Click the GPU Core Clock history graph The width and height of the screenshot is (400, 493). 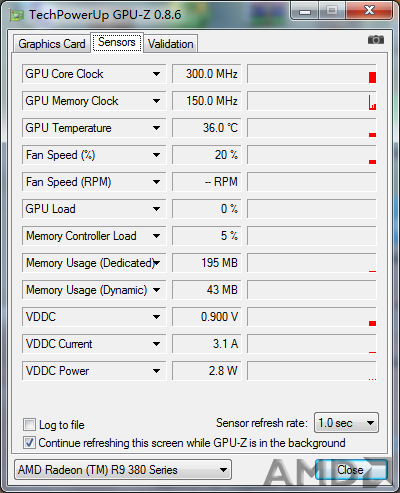[x=312, y=74]
